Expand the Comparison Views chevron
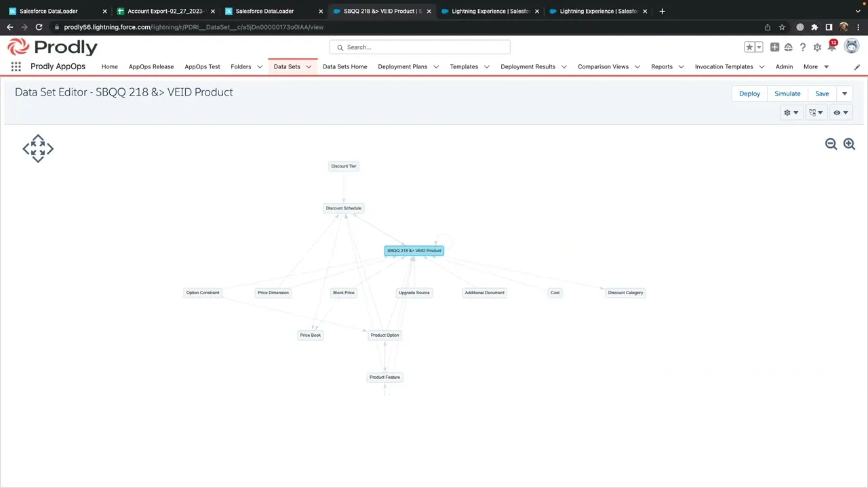The width and height of the screenshot is (868, 488). pos(637,66)
